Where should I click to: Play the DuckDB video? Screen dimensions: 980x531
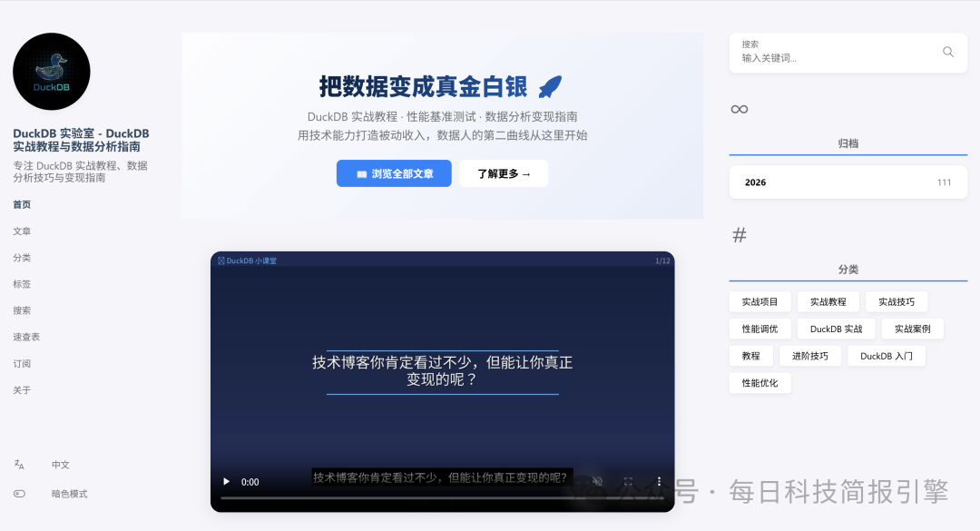[x=226, y=482]
